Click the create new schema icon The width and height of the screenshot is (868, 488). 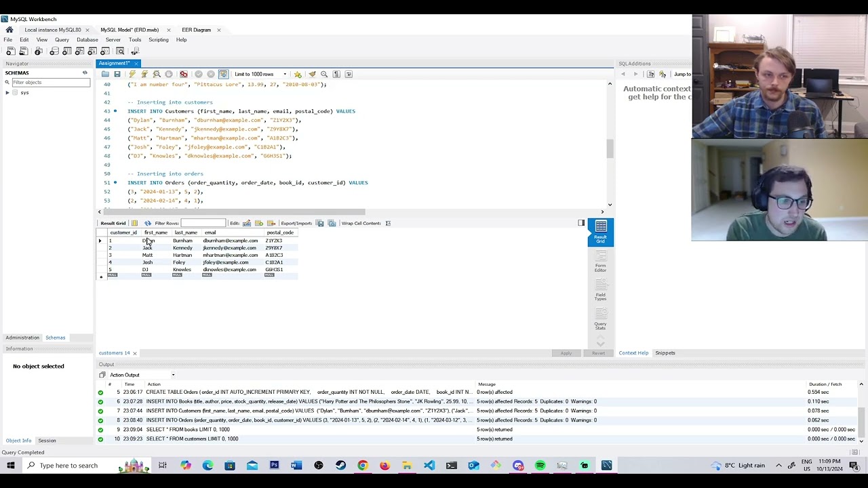pyautogui.click(x=54, y=52)
